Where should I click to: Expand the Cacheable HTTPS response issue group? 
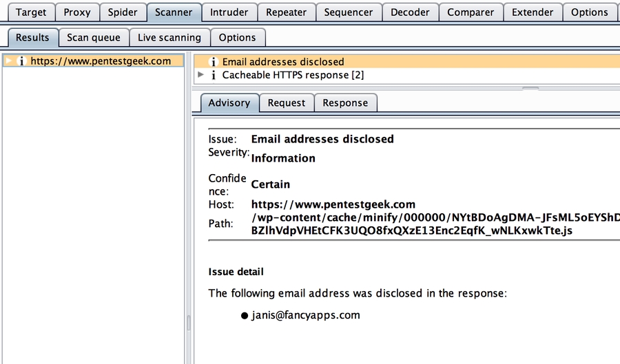point(200,74)
